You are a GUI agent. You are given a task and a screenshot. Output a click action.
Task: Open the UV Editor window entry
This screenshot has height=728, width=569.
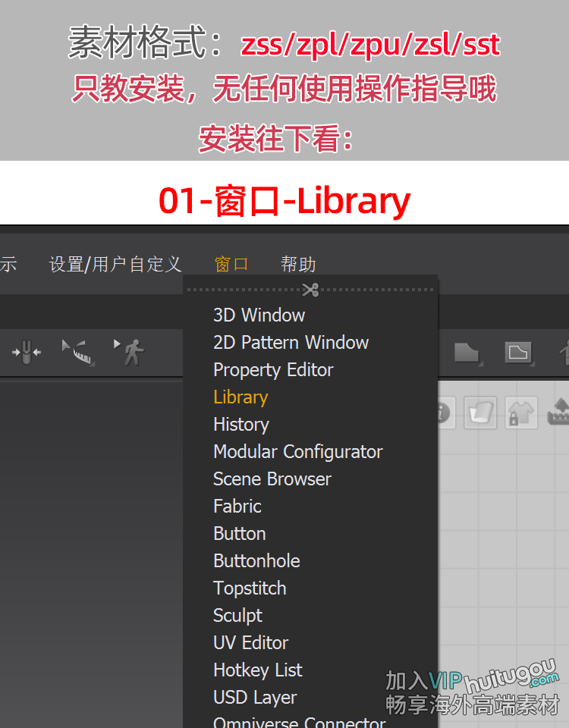(x=251, y=643)
